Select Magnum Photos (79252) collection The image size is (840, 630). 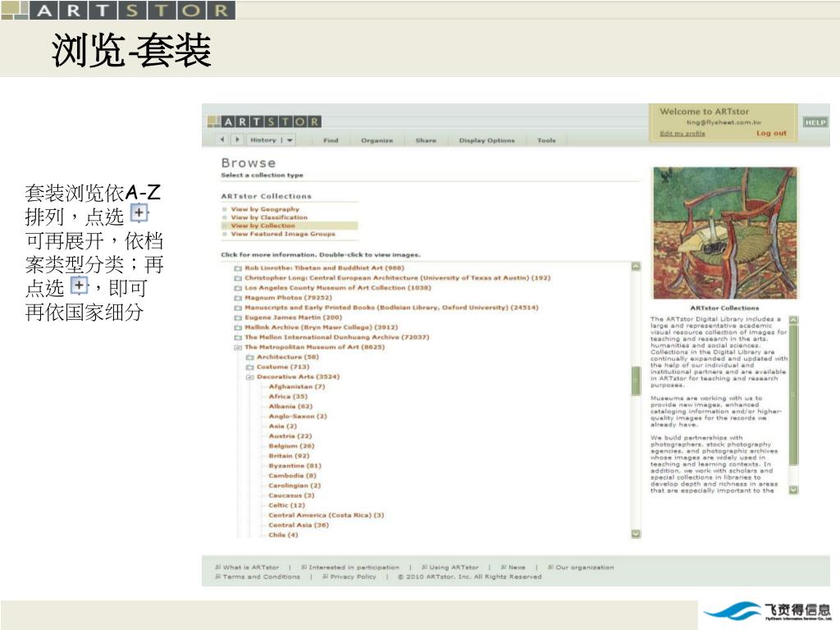pos(288,298)
